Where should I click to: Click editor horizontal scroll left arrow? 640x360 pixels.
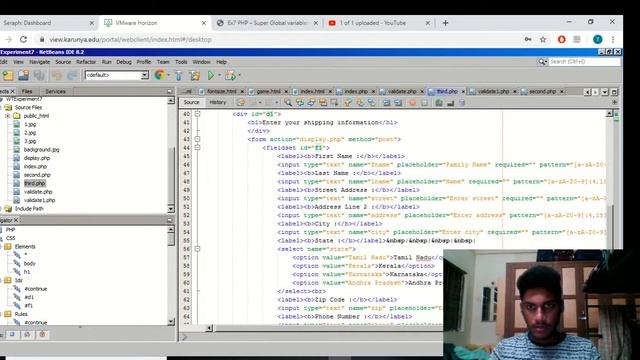click(x=209, y=328)
